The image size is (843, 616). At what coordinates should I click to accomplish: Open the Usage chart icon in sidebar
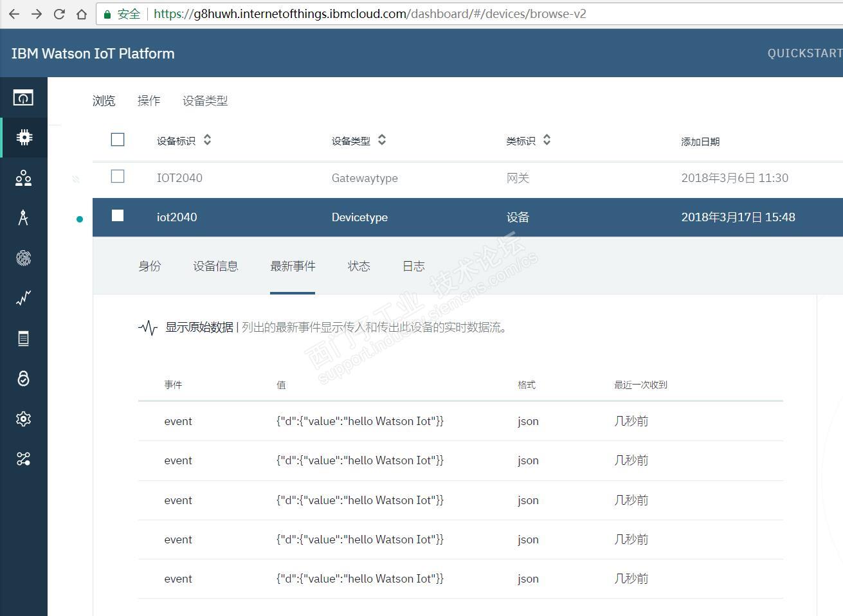tap(24, 298)
